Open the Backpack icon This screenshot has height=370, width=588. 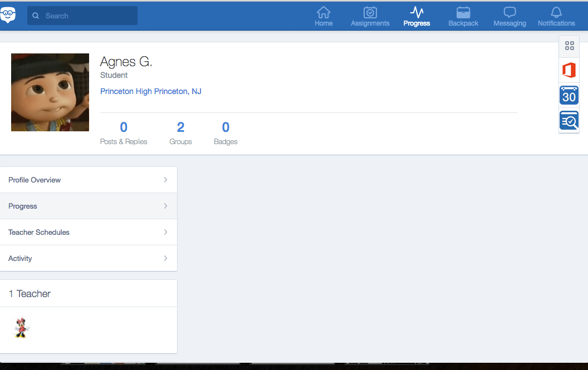(x=463, y=12)
